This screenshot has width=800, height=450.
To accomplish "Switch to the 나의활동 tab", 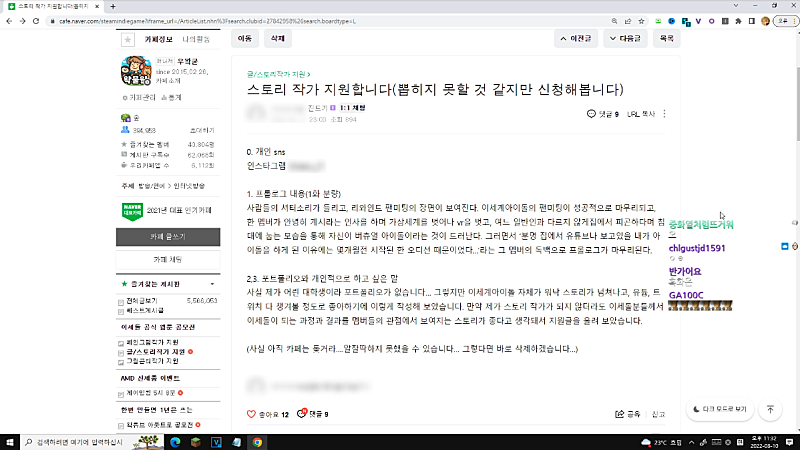I will point(196,39).
